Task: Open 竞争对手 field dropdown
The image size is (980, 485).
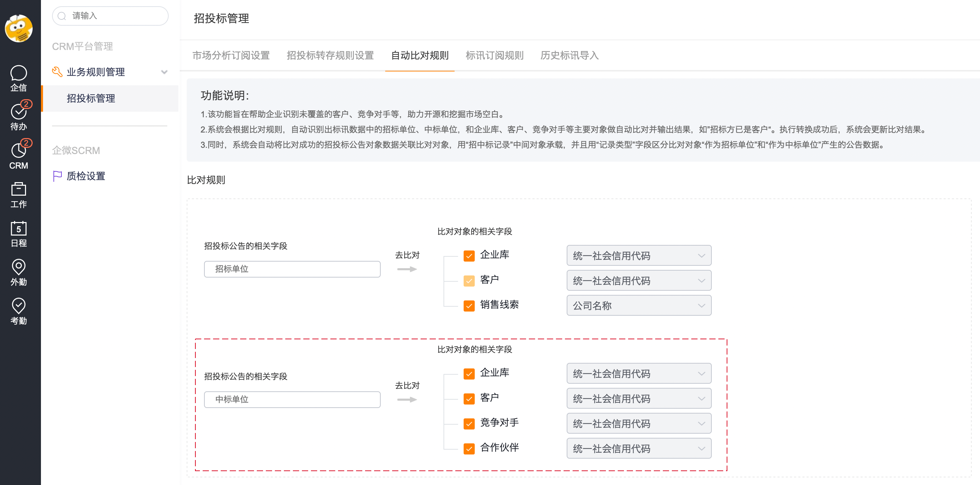Action: click(639, 423)
